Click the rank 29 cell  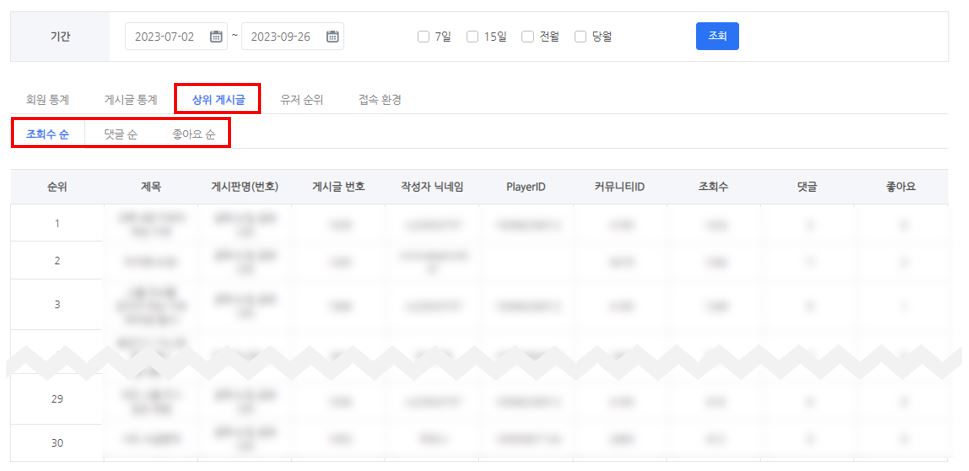coord(57,399)
